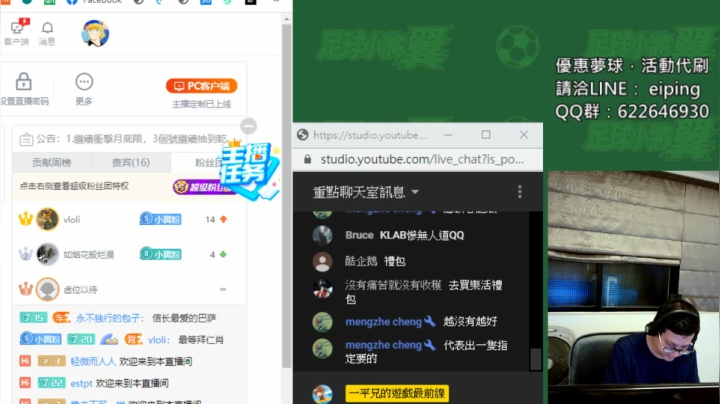Viewport: 720px width, 404px height.
Task: Click username 轻微而人人 in chat
Action: tap(93, 361)
